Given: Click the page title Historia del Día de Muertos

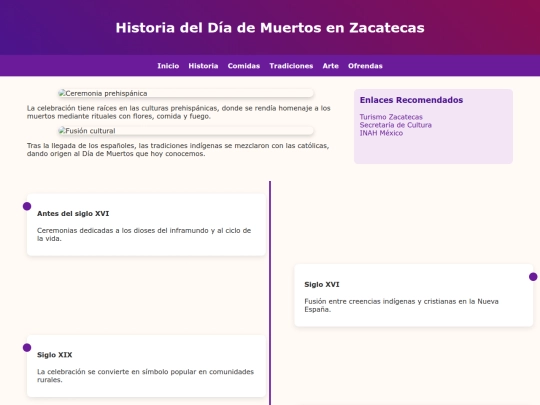Looking at the screenshot, I should tap(270, 28).
